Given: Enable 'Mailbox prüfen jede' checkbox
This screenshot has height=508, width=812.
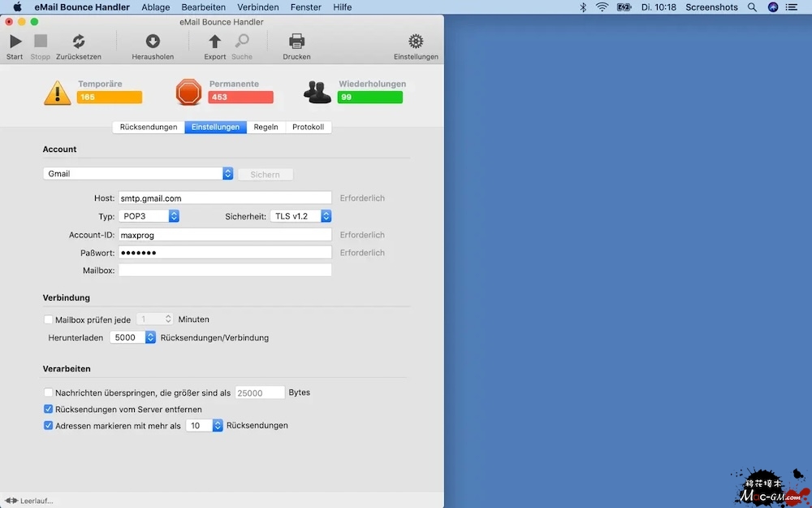Looking at the screenshot, I should tap(49, 319).
